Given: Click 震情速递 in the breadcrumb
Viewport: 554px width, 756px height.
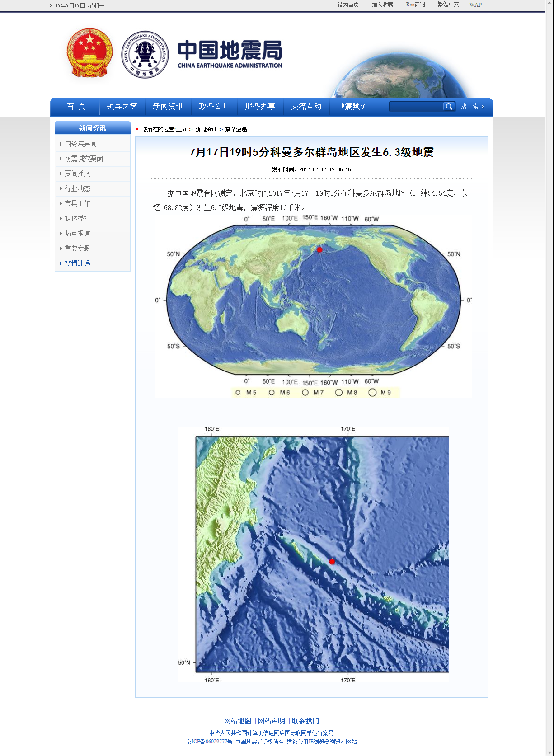Looking at the screenshot, I should pyautogui.click(x=236, y=129).
